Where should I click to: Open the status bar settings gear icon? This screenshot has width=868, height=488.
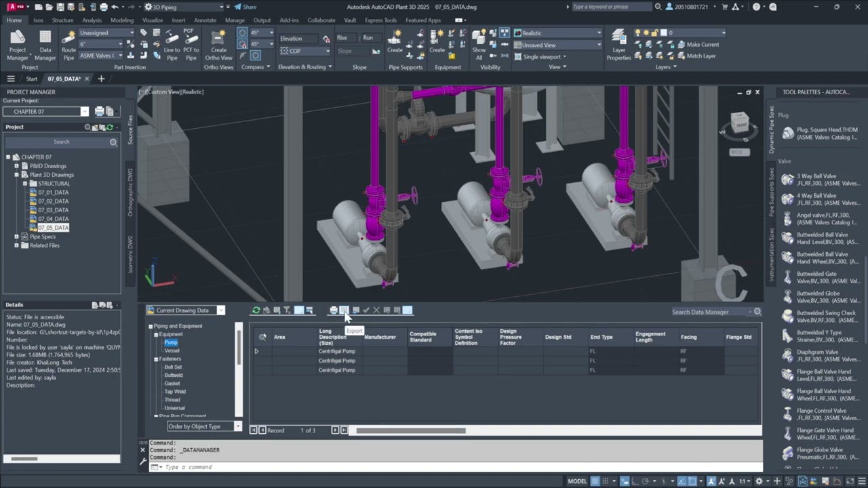click(759, 481)
